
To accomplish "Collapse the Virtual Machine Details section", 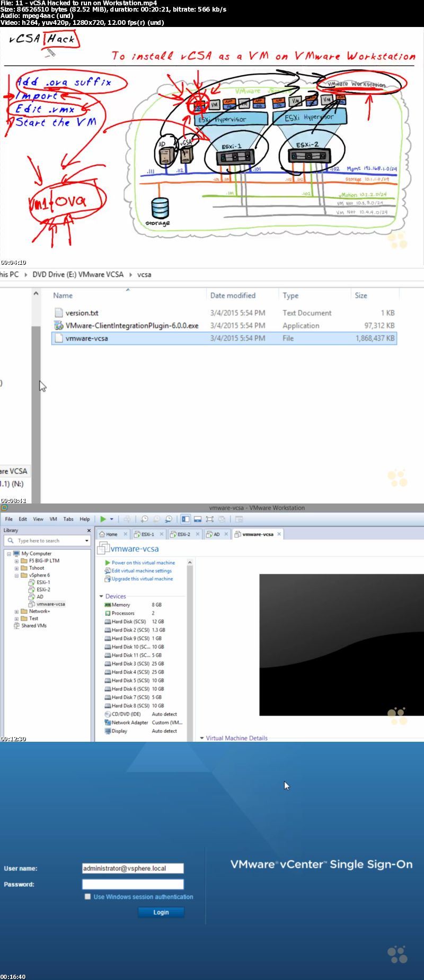I will point(201,738).
